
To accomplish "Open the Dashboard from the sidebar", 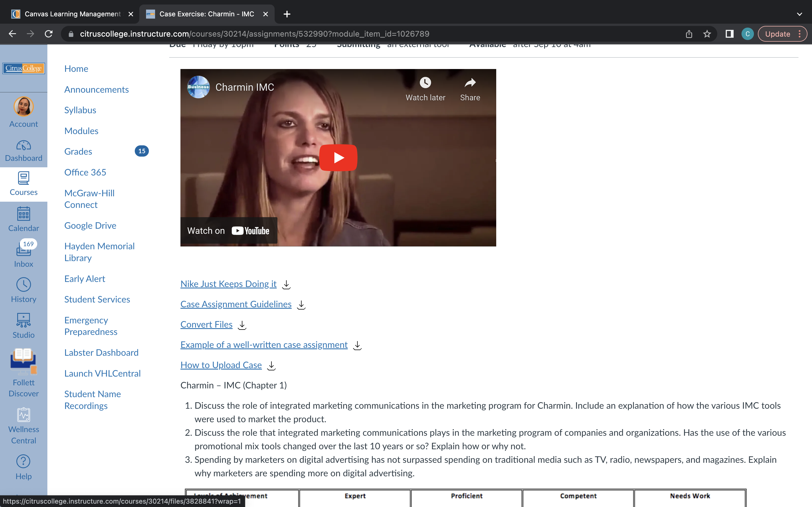I will click(x=23, y=150).
